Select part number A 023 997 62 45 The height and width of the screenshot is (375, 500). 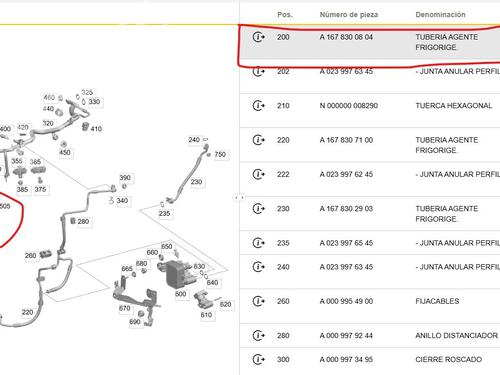tap(346, 174)
